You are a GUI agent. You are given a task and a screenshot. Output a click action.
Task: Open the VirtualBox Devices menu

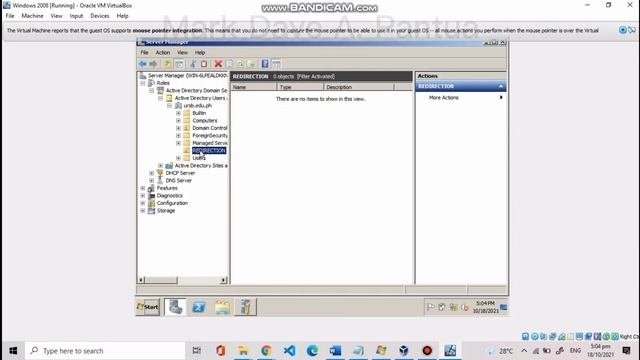100,16
